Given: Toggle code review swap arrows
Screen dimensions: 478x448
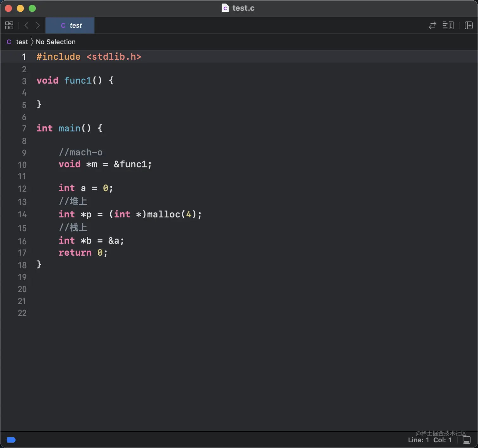Looking at the screenshot, I should pos(432,25).
